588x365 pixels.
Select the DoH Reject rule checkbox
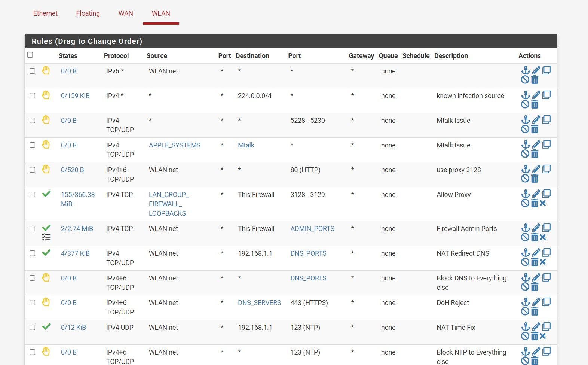coord(33,303)
